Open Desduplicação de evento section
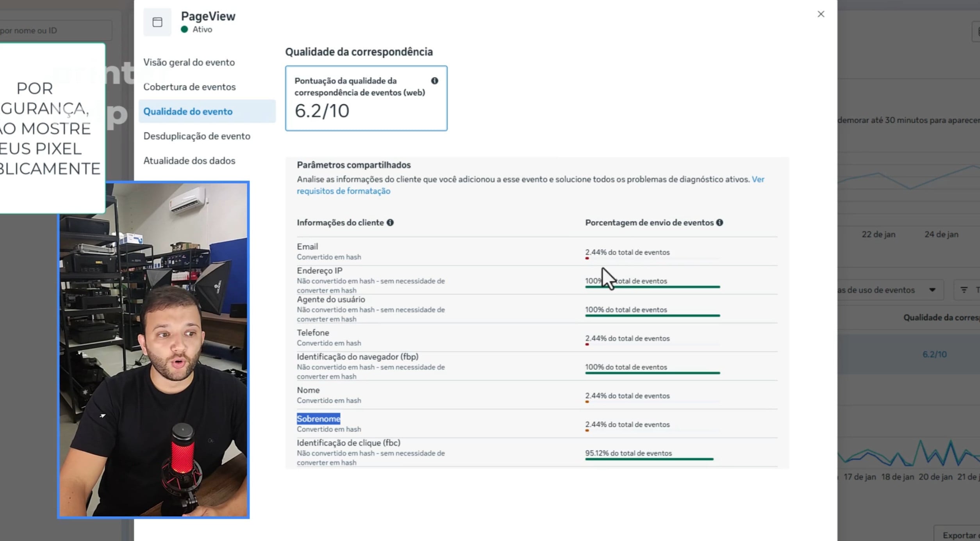 click(196, 136)
